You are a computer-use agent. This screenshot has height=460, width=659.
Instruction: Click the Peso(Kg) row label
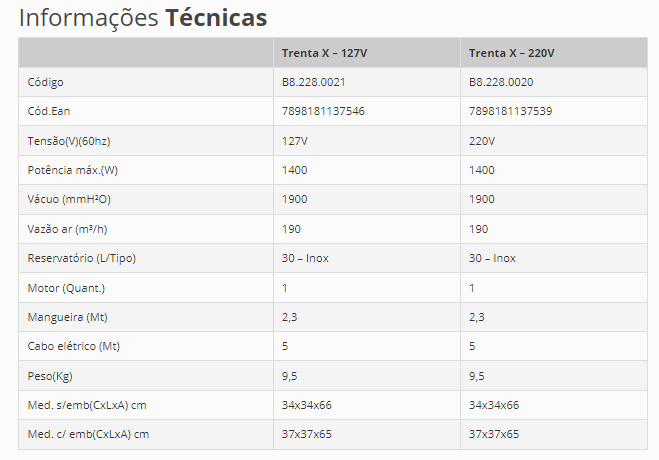50,376
